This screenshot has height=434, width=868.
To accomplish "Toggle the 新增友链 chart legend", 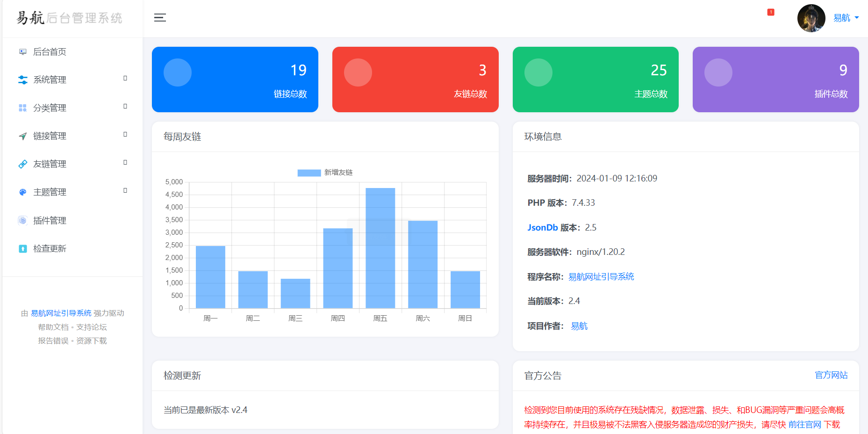I will coord(325,173).
